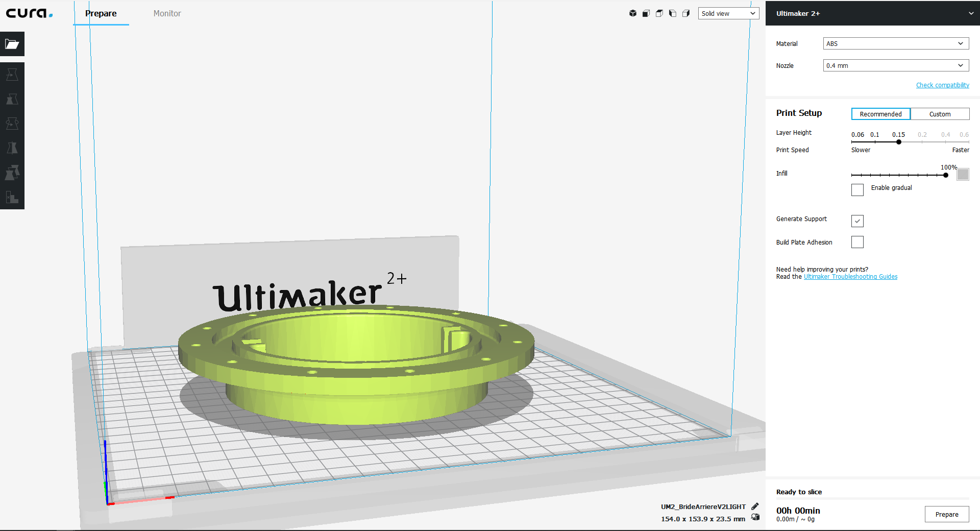980x531 pixels.
Task: Click the layer height slider handle
Action: pyautogui.click(x=899, y=142)
